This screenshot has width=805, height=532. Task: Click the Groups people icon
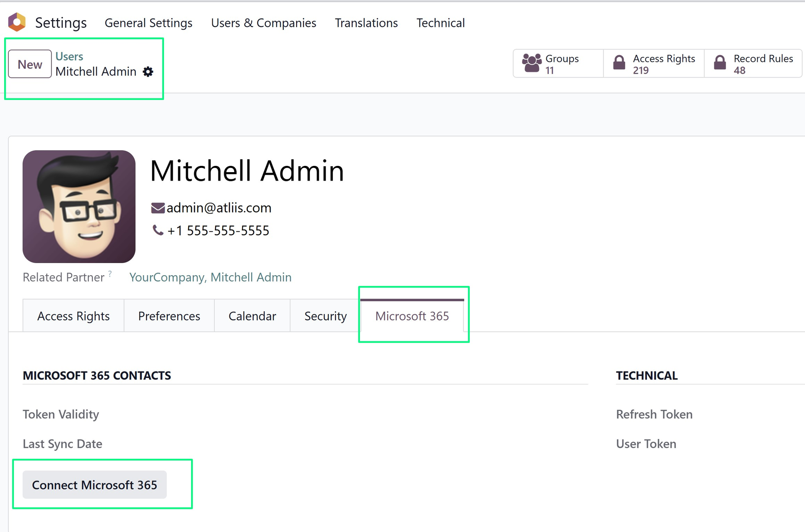[532, 63]
